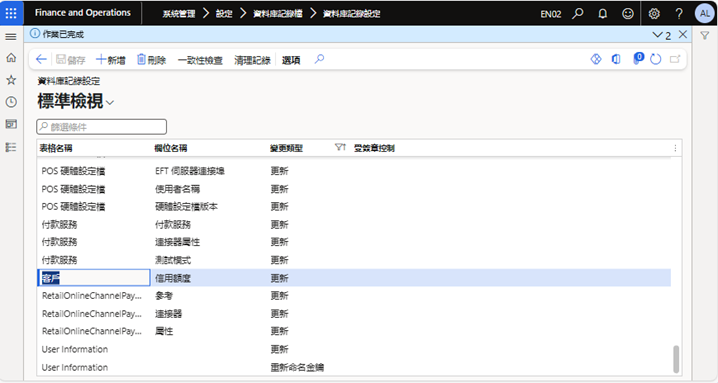This screenshot has width=718, height=383.
Task: Select row EFT 伺服器連接埠
Action: click(x=354, y=171)
